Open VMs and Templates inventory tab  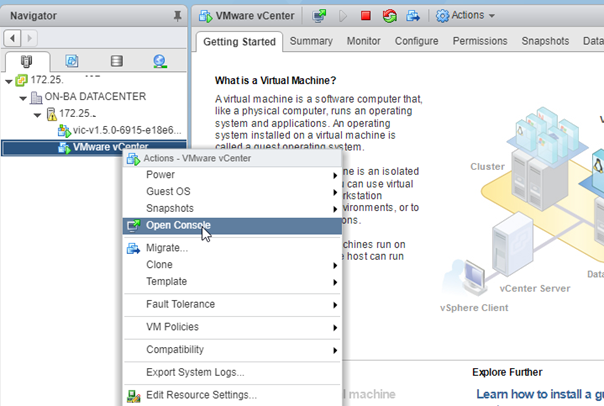click(72, 61)
